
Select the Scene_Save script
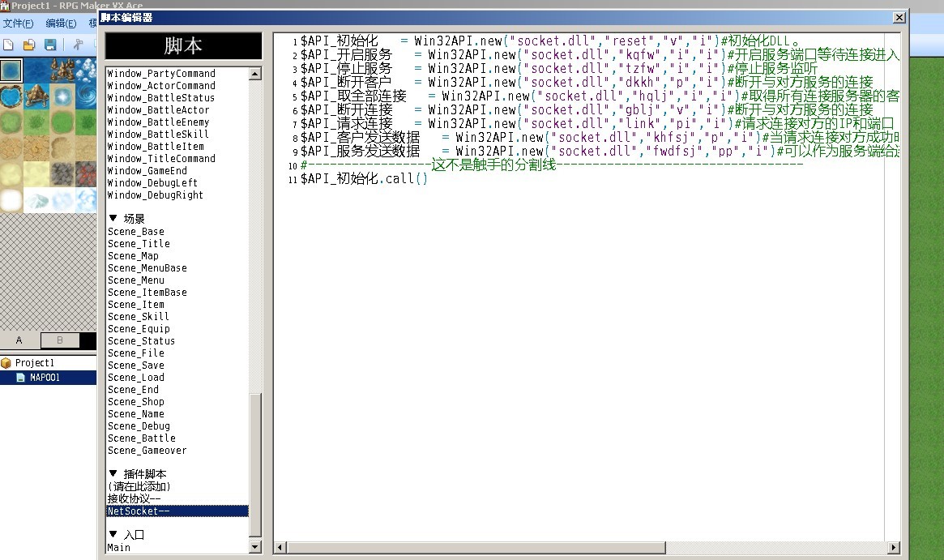click(136, 365)
